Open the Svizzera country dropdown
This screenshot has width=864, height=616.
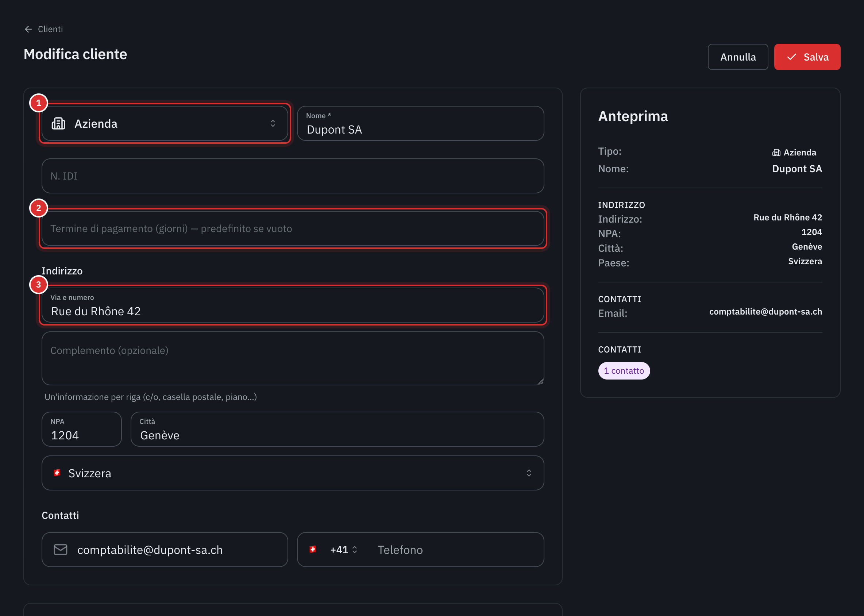click(293, 473)
